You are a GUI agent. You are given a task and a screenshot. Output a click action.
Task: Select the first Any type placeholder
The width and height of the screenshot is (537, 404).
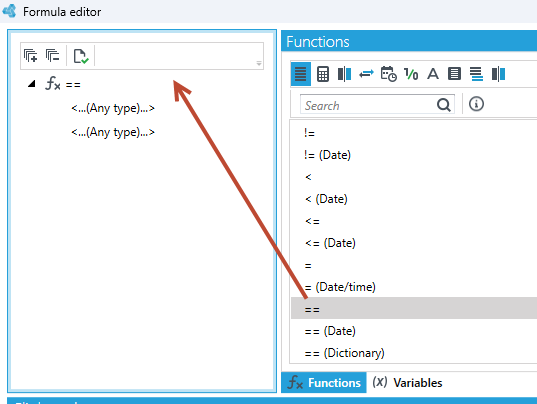113,108
